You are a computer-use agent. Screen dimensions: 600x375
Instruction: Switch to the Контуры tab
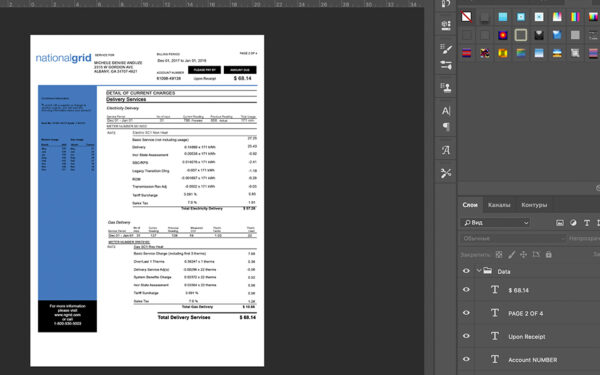pyautogui.click(x=534, y=205)
